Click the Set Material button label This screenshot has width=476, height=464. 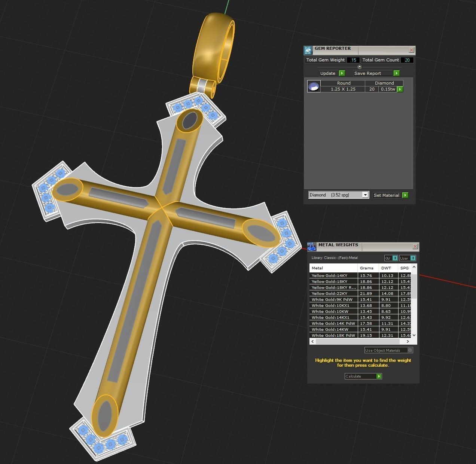tap(387, 195)
